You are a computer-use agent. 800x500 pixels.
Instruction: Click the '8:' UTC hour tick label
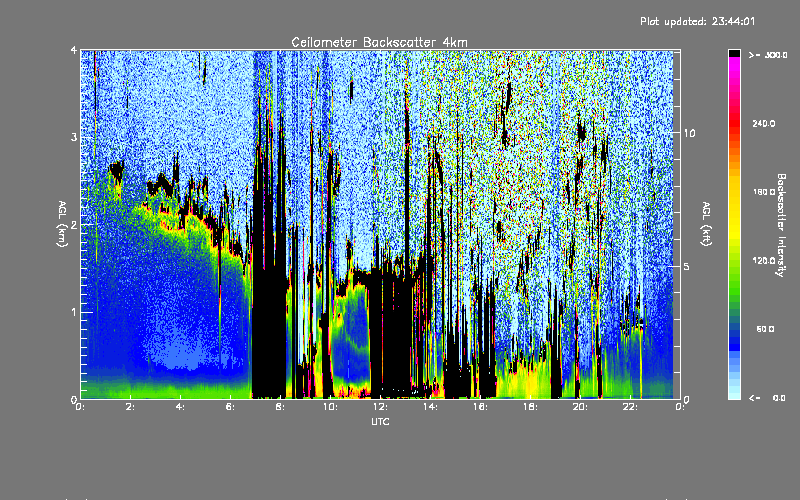click(281, 407)
